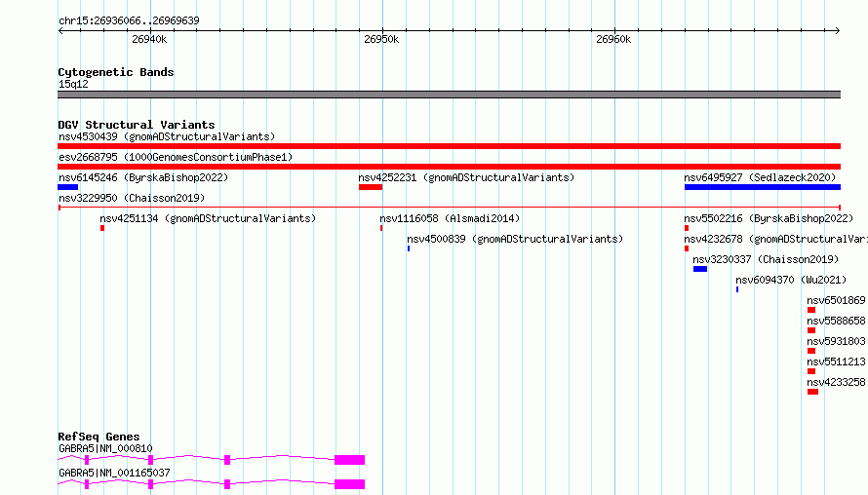Click the 26960k ruler tick label
The height and width of the screenshot is (495, 868).
click(x=613, y=39)
